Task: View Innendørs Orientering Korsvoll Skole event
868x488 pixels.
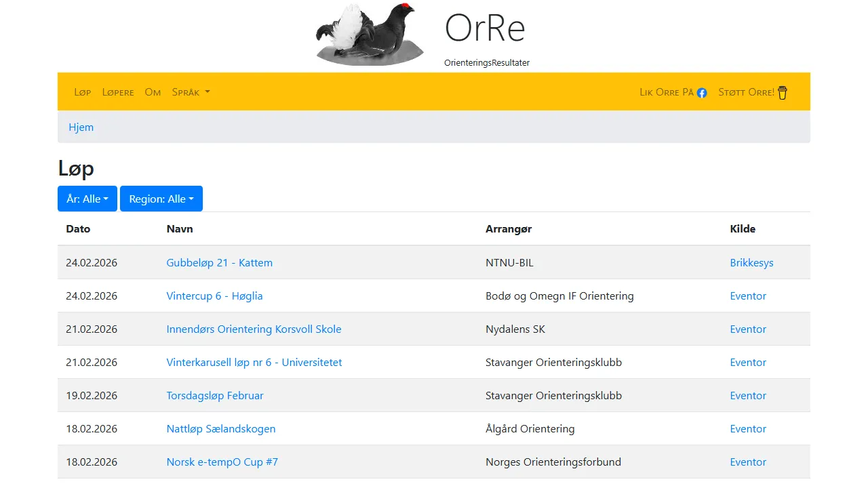Action: click(x=254, y=329)
